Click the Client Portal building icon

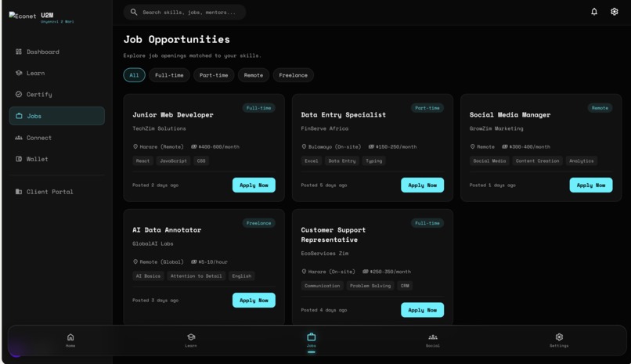coord(19,192)
